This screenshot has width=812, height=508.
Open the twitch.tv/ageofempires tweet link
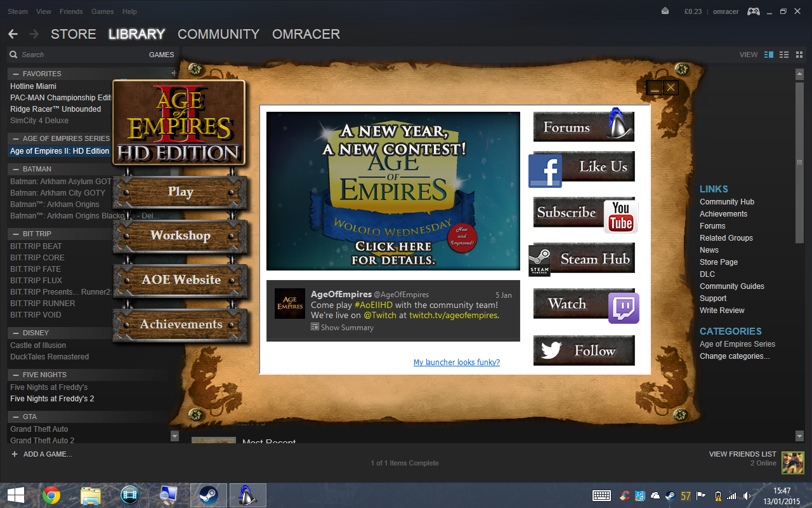pyautogui.click(x=454, y=316)
